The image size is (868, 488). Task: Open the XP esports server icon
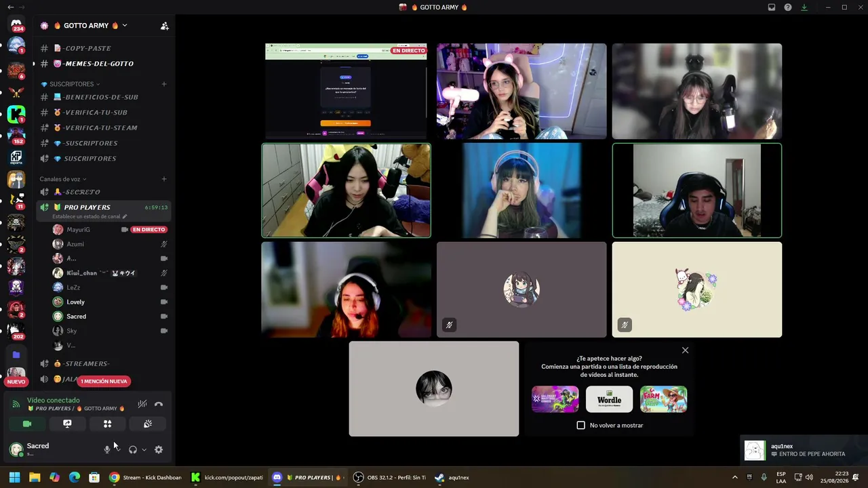click(x=16, y=158)
